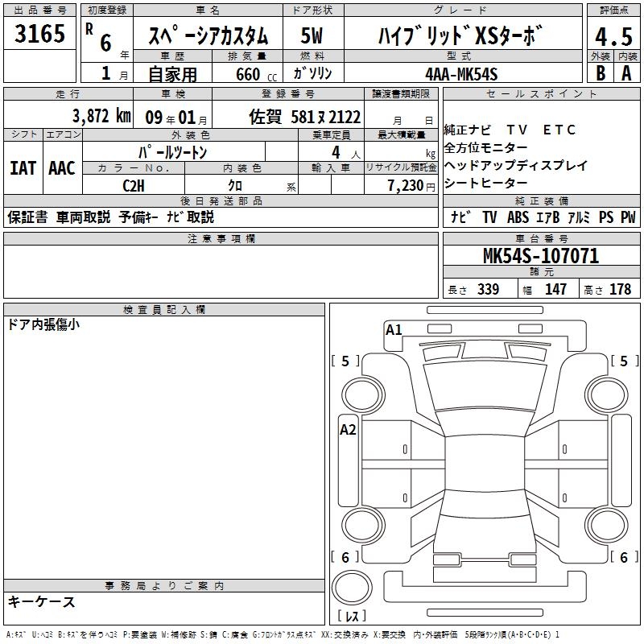Click the model code 4AA-MK54S
Screen dimensions: 644x644
(x=461, y=74)
